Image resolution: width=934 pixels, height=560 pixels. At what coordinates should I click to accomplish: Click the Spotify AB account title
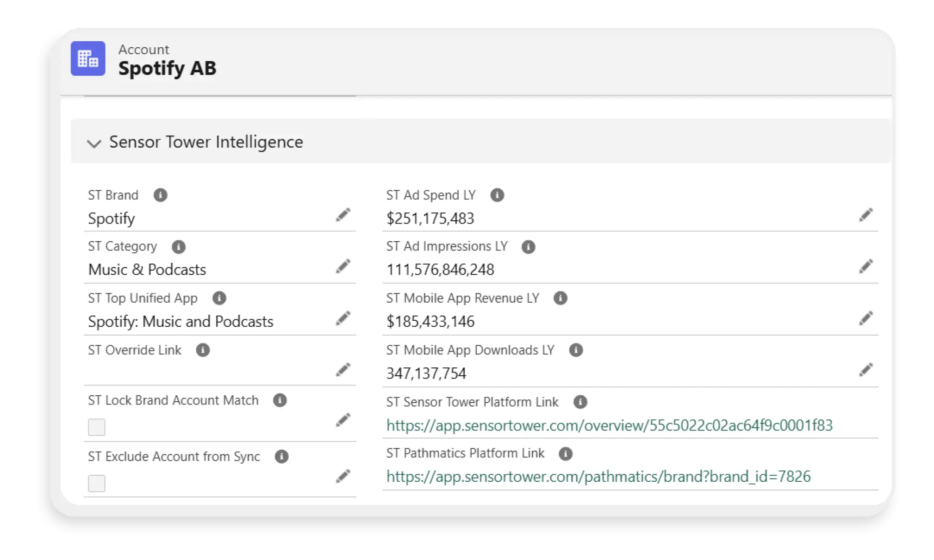point(167,68)
